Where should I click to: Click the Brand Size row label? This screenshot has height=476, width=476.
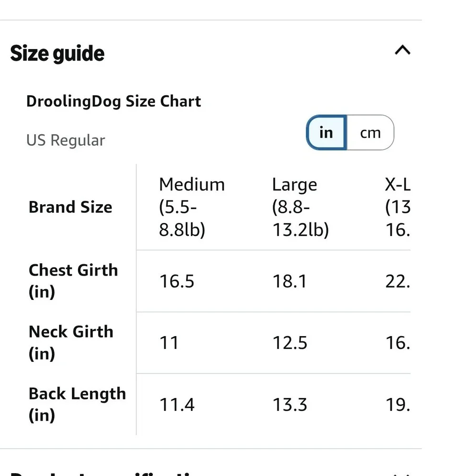(70, 207)
